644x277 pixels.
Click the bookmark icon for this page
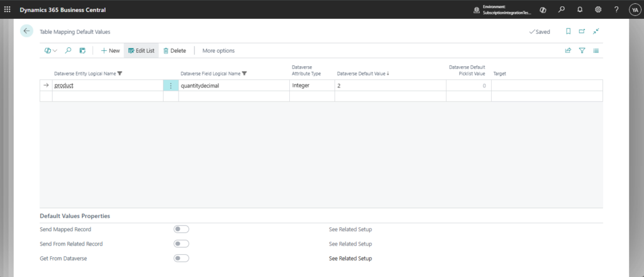point(568,31)
